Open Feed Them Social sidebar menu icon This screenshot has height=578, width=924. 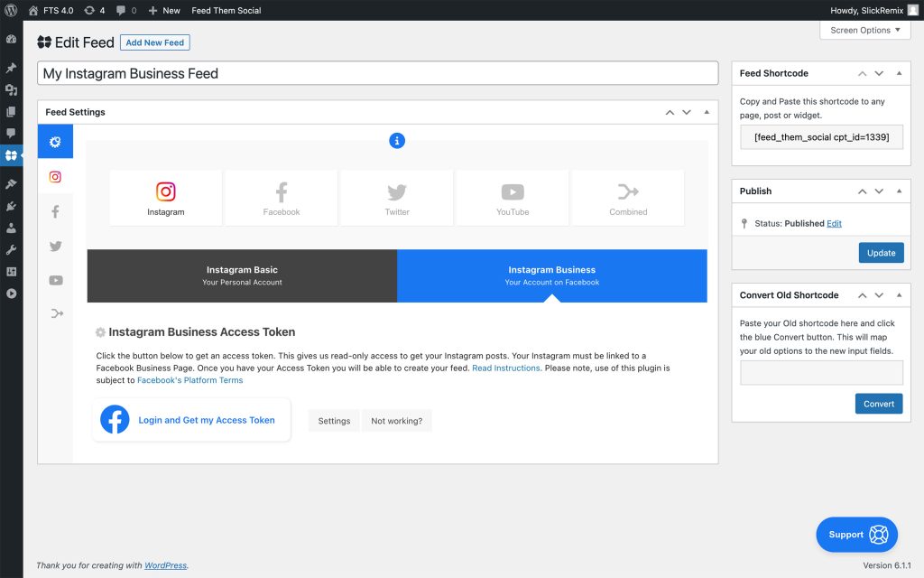11,155
